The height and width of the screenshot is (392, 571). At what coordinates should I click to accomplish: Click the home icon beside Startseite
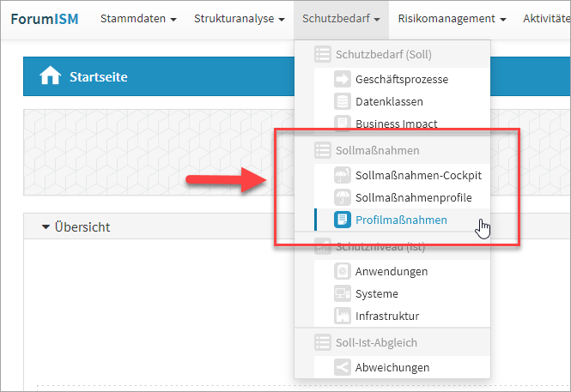click(x=50, y=76)
